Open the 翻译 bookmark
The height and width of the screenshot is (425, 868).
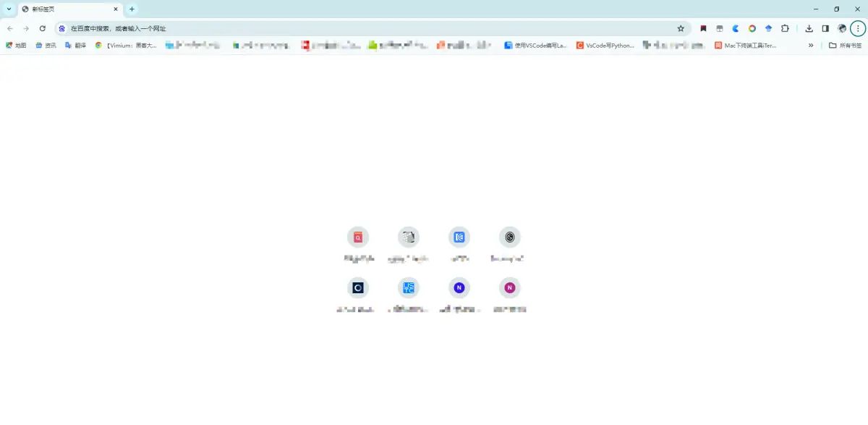tap(75, 45)
